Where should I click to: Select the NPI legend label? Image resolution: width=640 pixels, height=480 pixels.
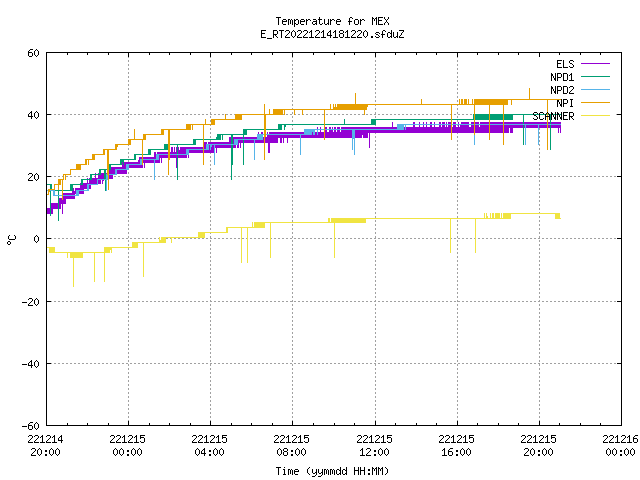(x=565, y=103)
